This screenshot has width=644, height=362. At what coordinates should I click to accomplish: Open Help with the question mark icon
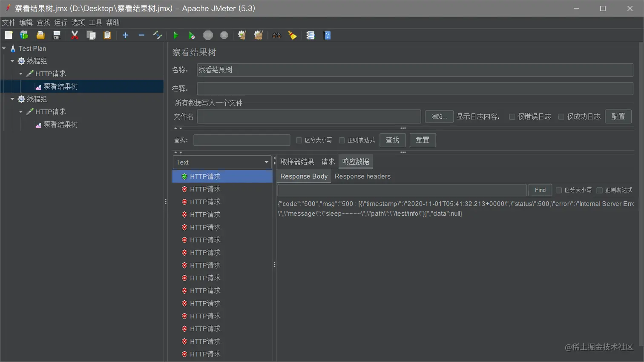tap(327, 35)
